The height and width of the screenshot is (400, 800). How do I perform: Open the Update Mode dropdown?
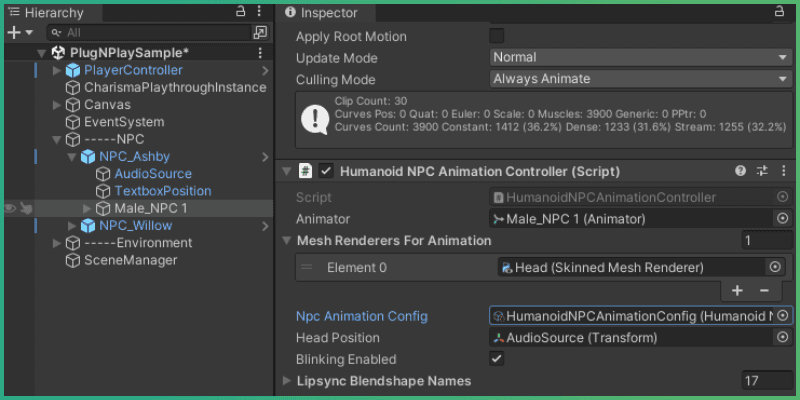641,57
